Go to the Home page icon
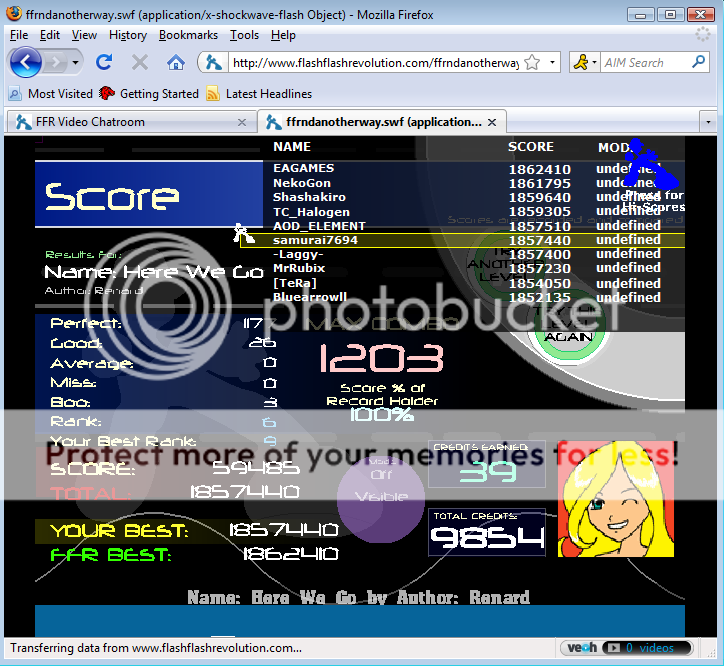The image size is (724, 666). pyautogui.click(x=176, y=62)
